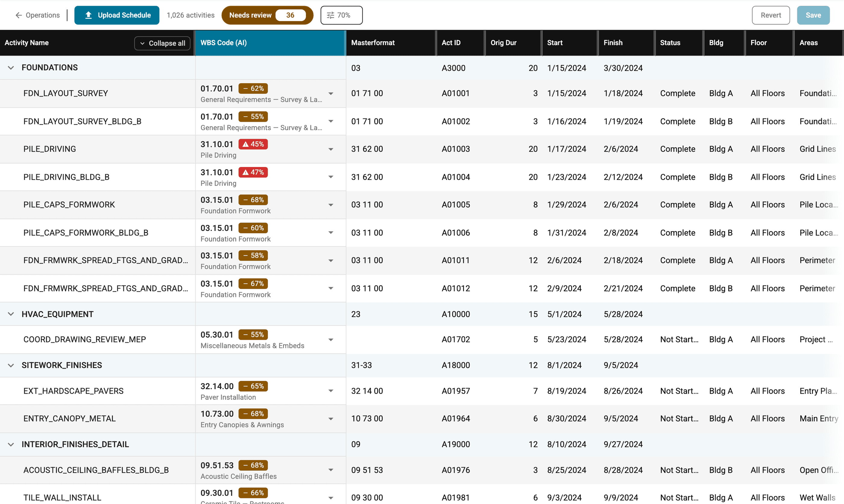Open WBS dropdown for ENTRY_CANOPY_METAL
This screenshot has height=504, width=844.
tap(331, 419)
